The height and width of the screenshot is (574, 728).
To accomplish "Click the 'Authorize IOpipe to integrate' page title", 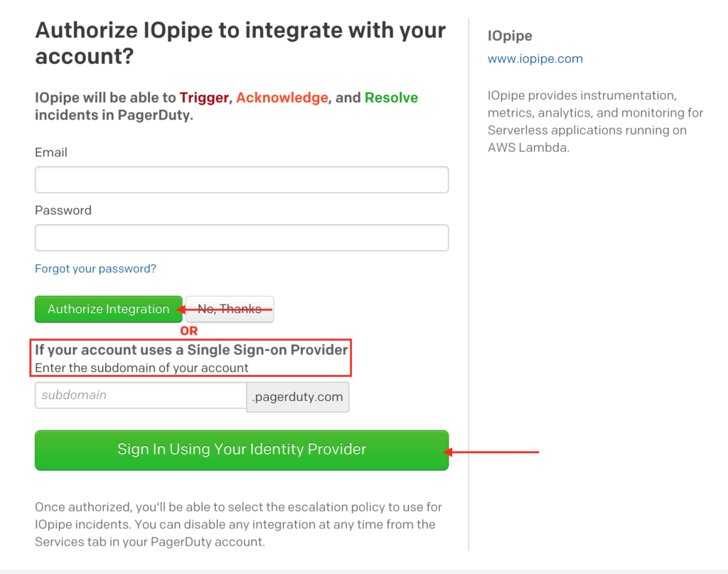I will click(x=240, y=43).
